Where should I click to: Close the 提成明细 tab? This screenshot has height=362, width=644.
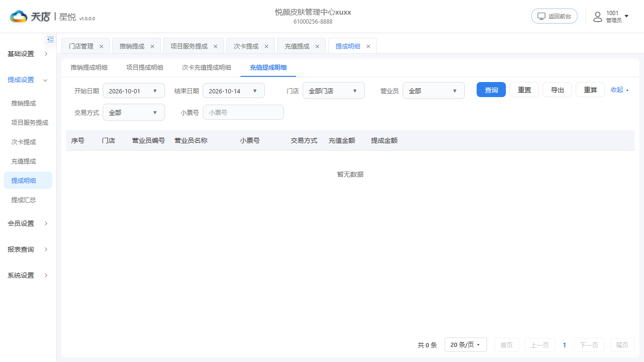pos(368,46)
